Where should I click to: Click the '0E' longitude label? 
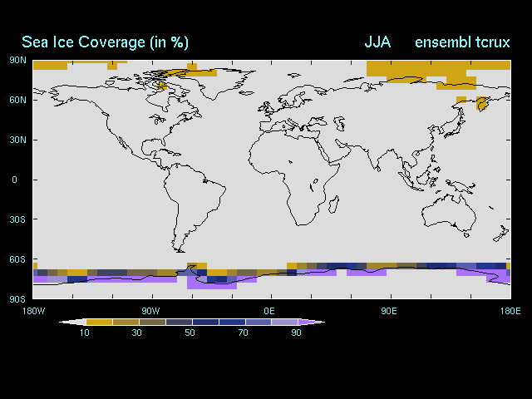coord(269,311)
